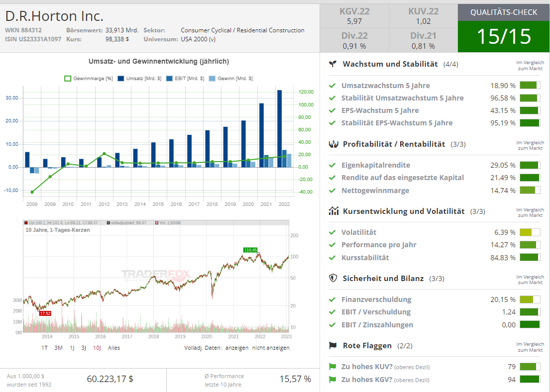Click anzeigen for Volladj. Daten
The width and height of the screenshot is (550, 392).
236,348
